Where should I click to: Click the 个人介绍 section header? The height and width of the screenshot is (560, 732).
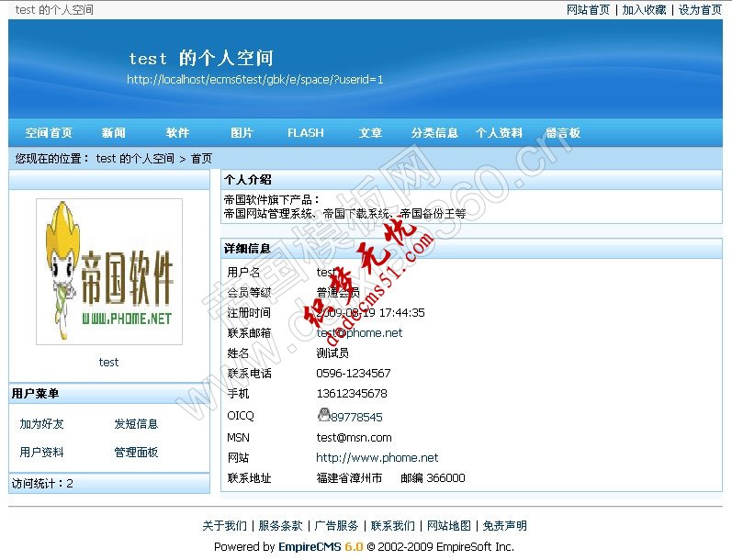[471, 180]
